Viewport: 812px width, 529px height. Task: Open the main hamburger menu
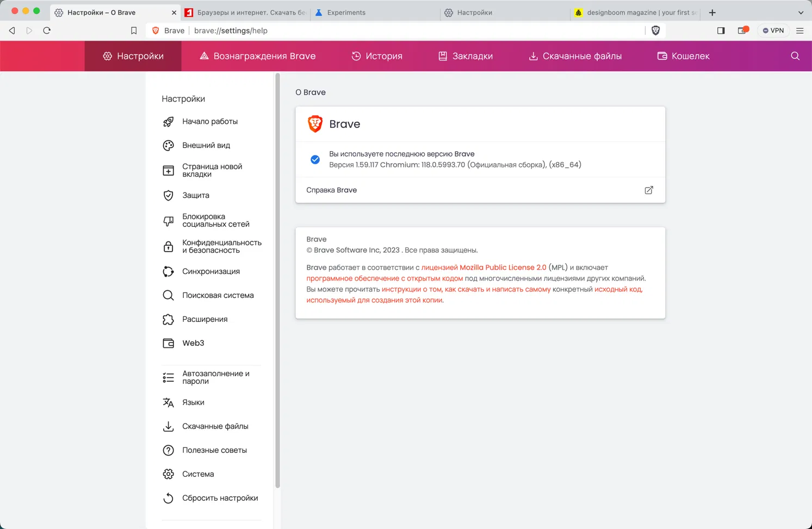click(x=799, y=30)
